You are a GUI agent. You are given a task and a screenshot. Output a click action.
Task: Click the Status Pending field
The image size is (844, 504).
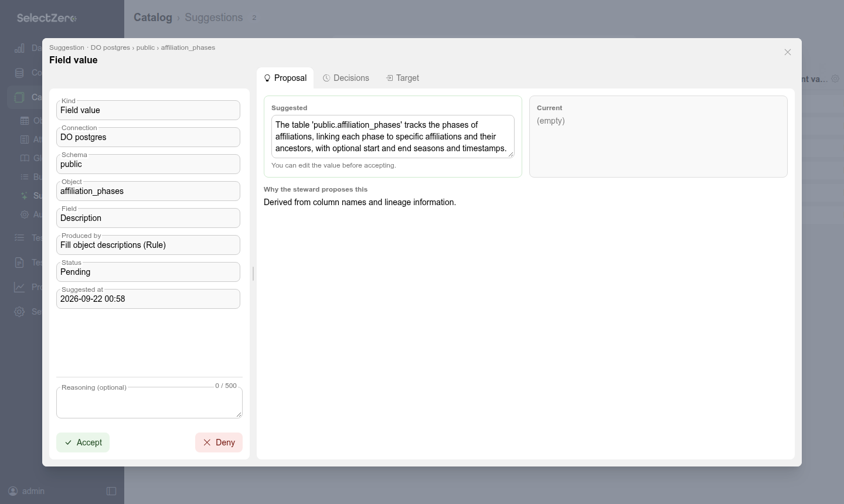coord(148,272)
